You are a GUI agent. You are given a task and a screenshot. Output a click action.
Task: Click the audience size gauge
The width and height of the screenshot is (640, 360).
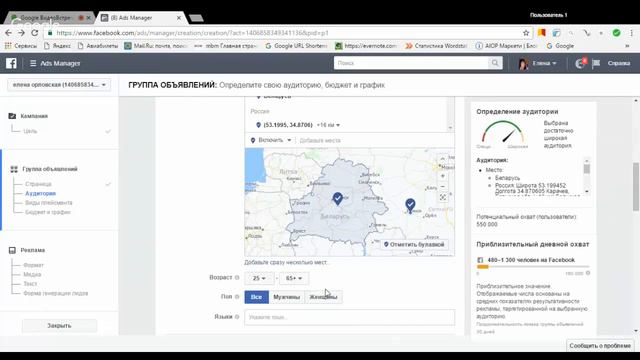click(502, 133)
